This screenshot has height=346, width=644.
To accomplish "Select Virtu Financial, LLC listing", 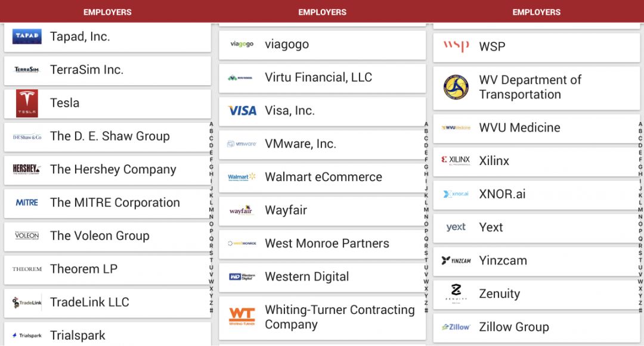I will click(x=318, y=77).
